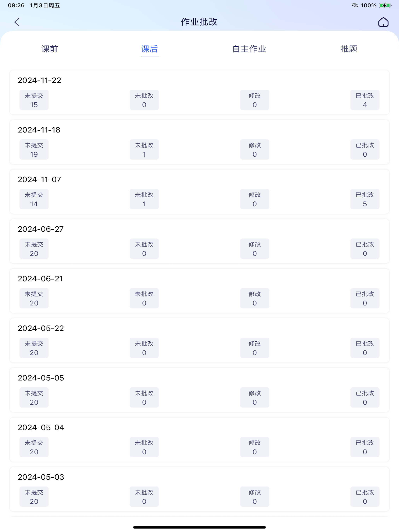Select the 课后 tab
This screenshot has width=399, height=532.
click(x=149, y=49)
